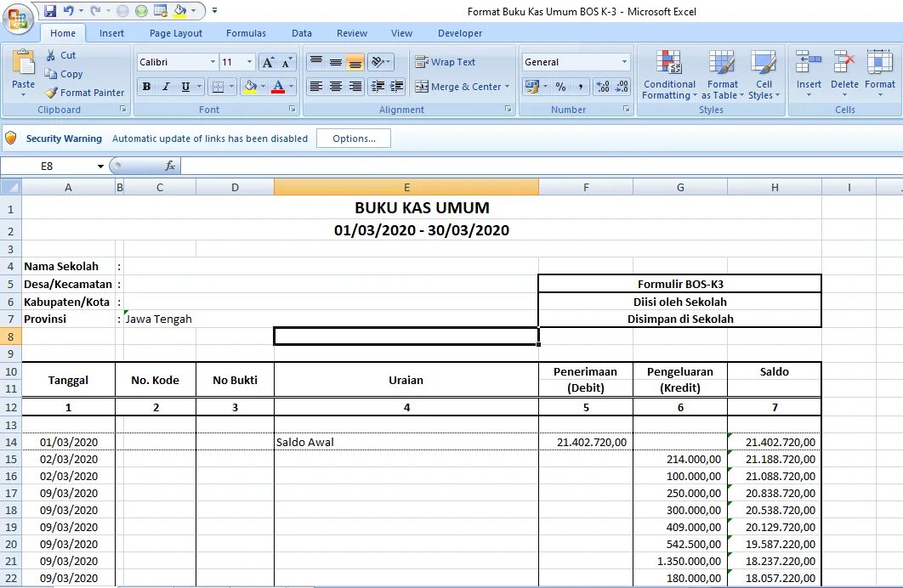The image size is (903, 588).
Task: Toggle Italic formatting
Action: click(x=166, y=87)
